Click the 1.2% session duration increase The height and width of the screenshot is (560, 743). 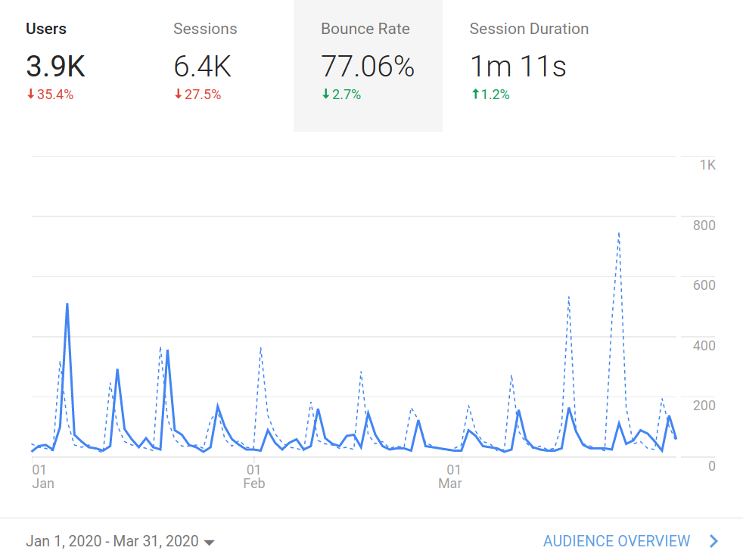point(490,95)
